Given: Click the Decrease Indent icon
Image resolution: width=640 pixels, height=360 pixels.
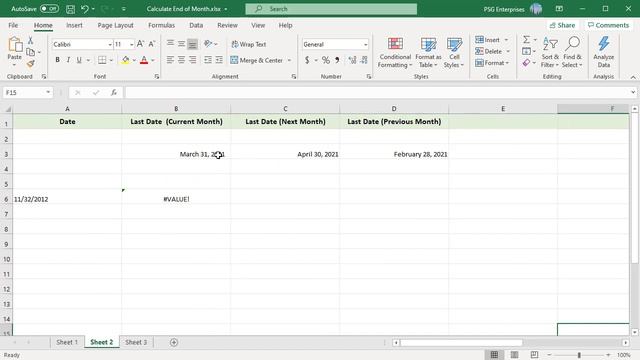Looking at the screenshot, I should click(x=208, y=60).
